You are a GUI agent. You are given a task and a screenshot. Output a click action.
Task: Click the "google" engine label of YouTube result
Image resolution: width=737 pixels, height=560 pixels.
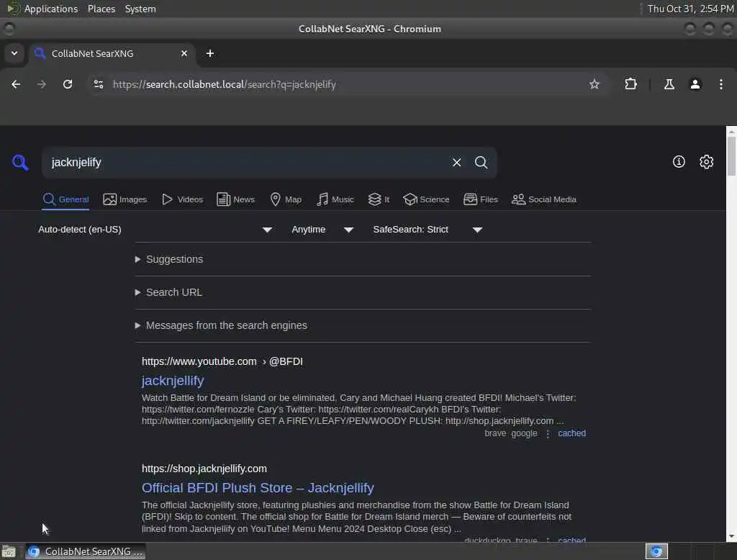coord(524,433)
